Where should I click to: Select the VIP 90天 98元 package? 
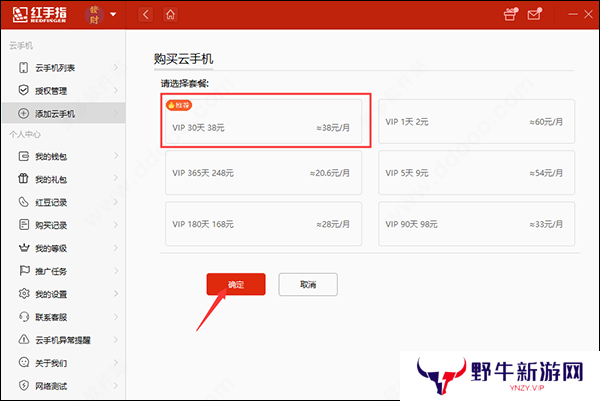coord(476,224)
